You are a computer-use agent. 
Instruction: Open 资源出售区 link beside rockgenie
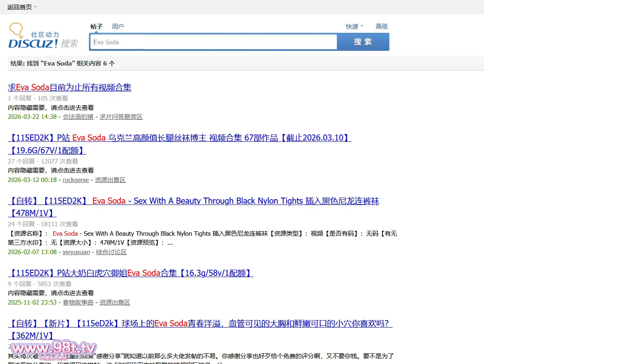pos(110,180)
